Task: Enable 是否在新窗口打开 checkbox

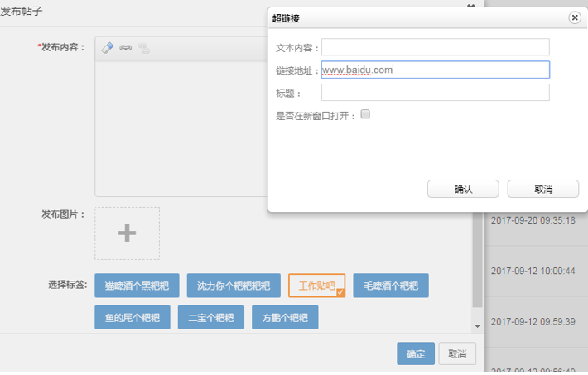Action: 365,115
